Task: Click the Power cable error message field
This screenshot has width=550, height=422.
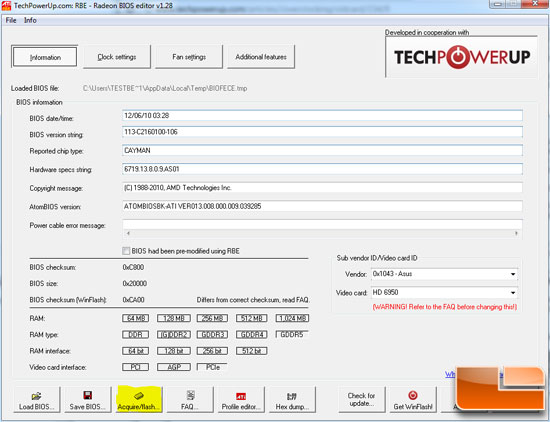Action: [322, 225]
